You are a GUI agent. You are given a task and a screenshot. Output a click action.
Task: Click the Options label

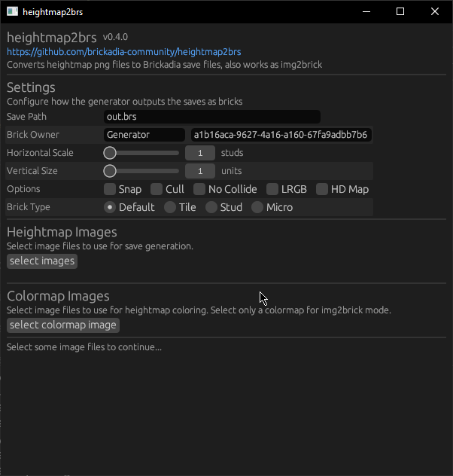(23, 189)
